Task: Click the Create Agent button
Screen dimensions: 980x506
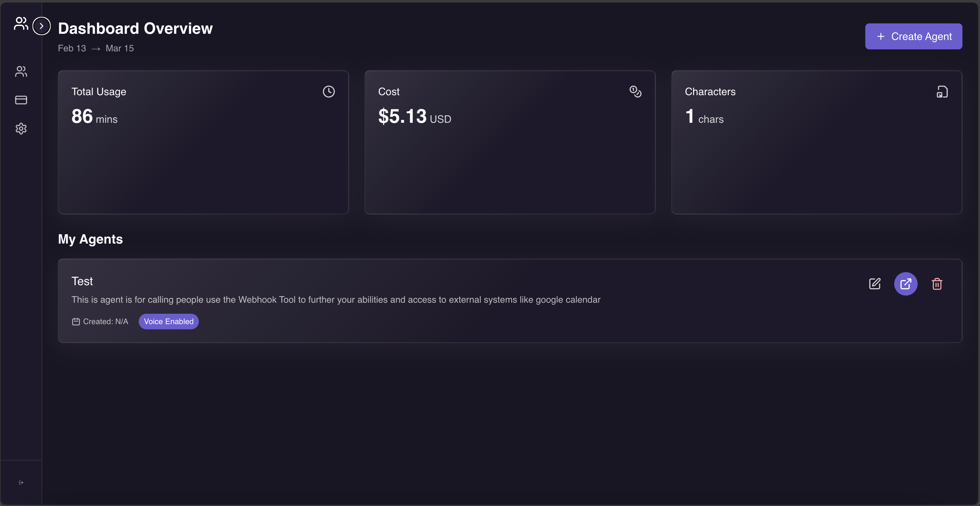Action: (x=913, y=36)
